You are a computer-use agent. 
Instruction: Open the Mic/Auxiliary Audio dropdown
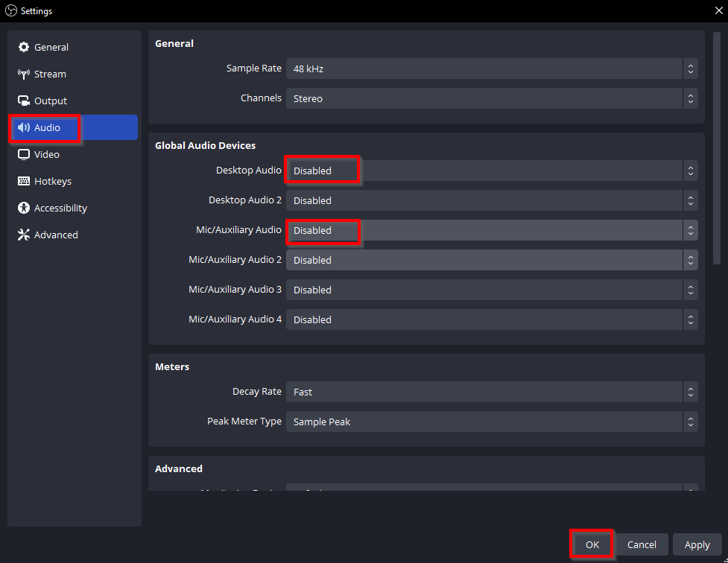tap(492, 230)
